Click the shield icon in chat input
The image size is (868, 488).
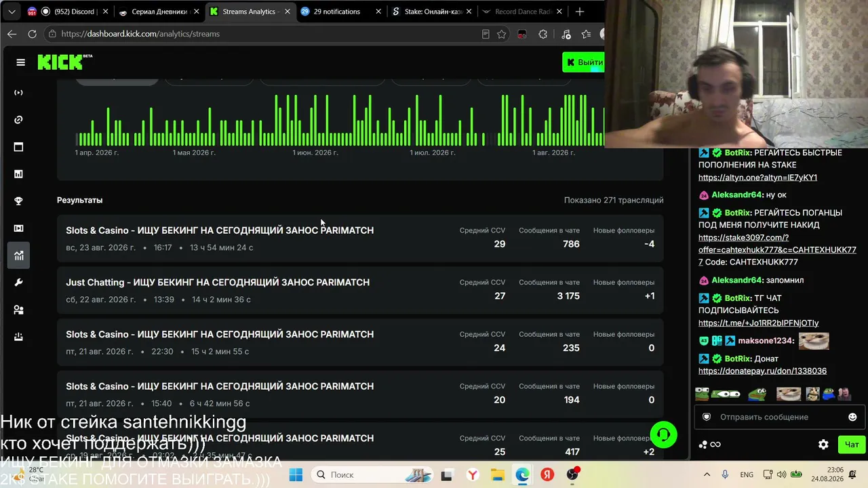[x=707, y=417]
